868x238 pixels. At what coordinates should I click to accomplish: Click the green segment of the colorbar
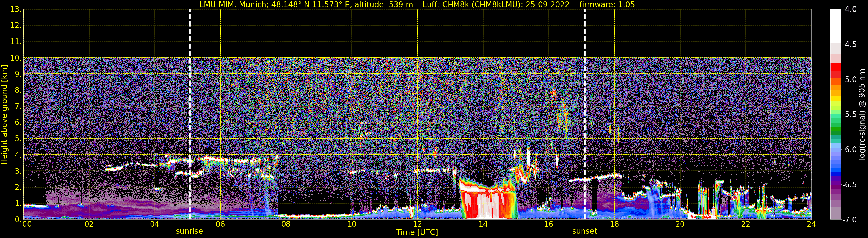835,129
